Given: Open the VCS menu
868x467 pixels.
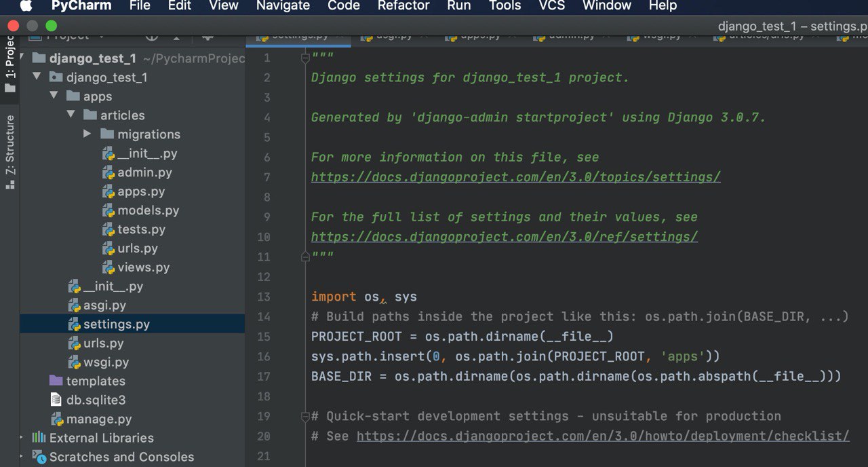Looking at the screenshot, I should pyautogui.click(x=552, y=6).
